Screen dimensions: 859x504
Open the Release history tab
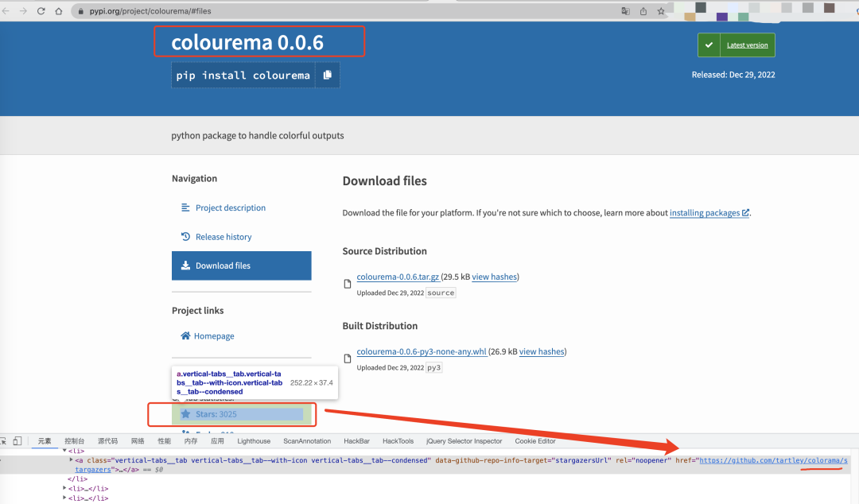[223, 237]
